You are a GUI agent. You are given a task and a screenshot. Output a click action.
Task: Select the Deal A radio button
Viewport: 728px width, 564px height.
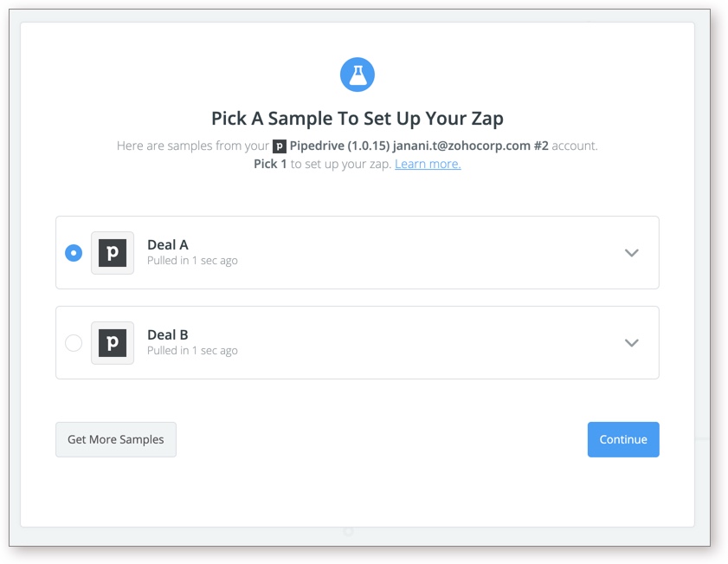click(74, 253)
